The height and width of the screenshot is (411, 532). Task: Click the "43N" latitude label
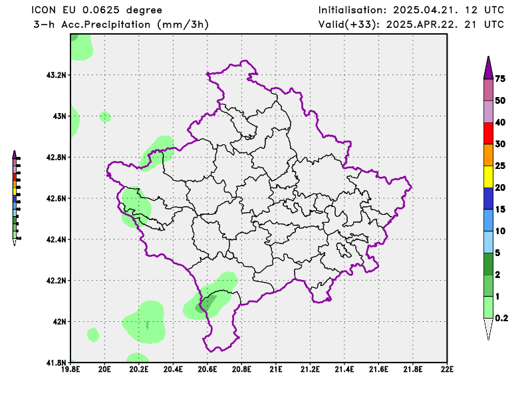[x=60, y=116]
